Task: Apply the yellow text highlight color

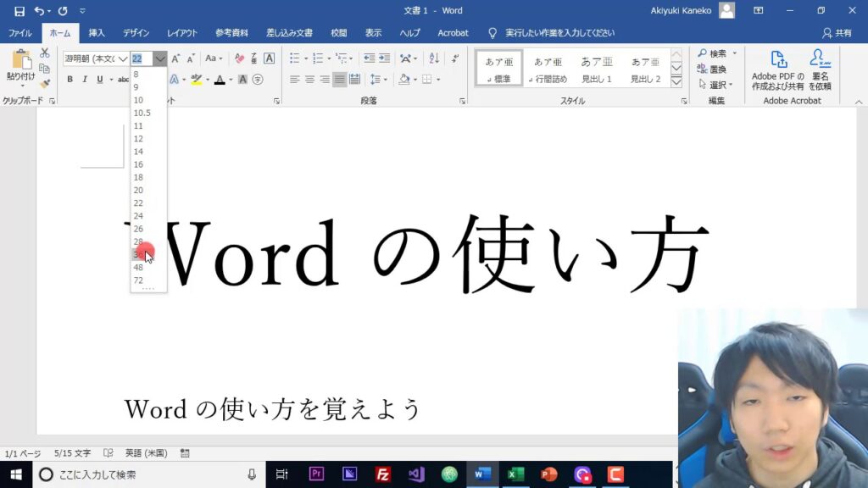Action: coord(196,80)
